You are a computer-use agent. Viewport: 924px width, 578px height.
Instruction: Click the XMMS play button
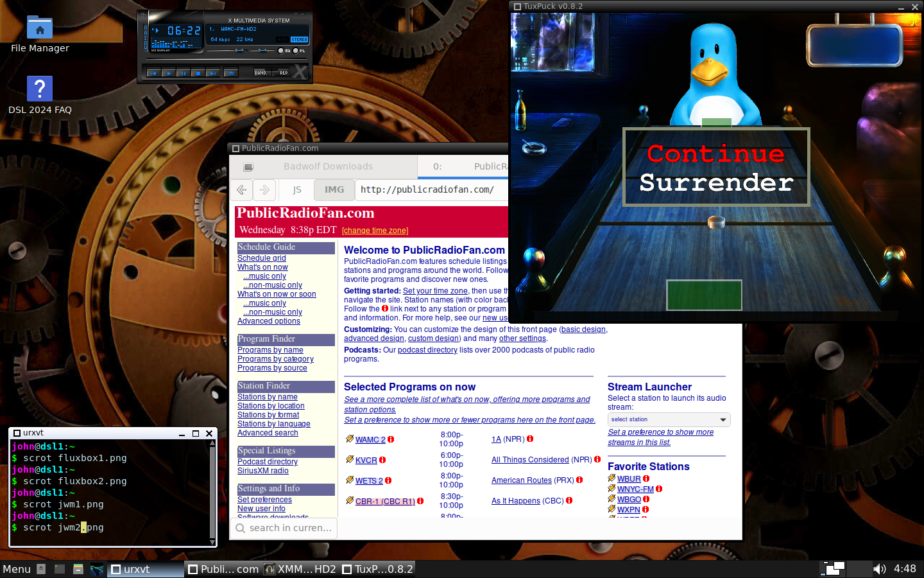[169, 73]
